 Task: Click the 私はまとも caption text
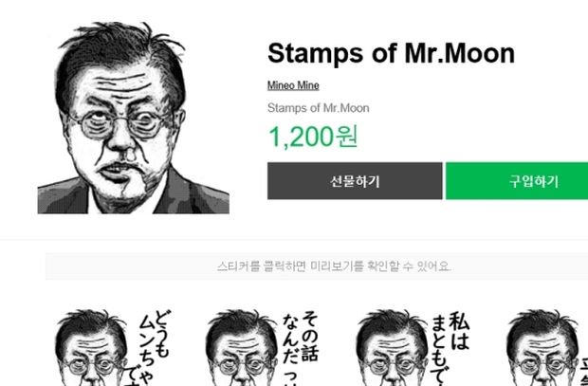[450, 347]
